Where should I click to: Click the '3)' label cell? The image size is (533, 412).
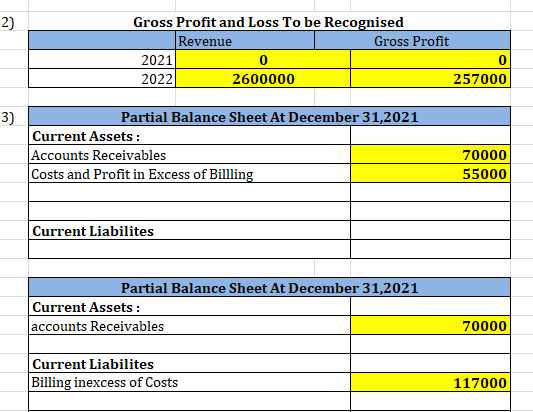click(14, 117)
